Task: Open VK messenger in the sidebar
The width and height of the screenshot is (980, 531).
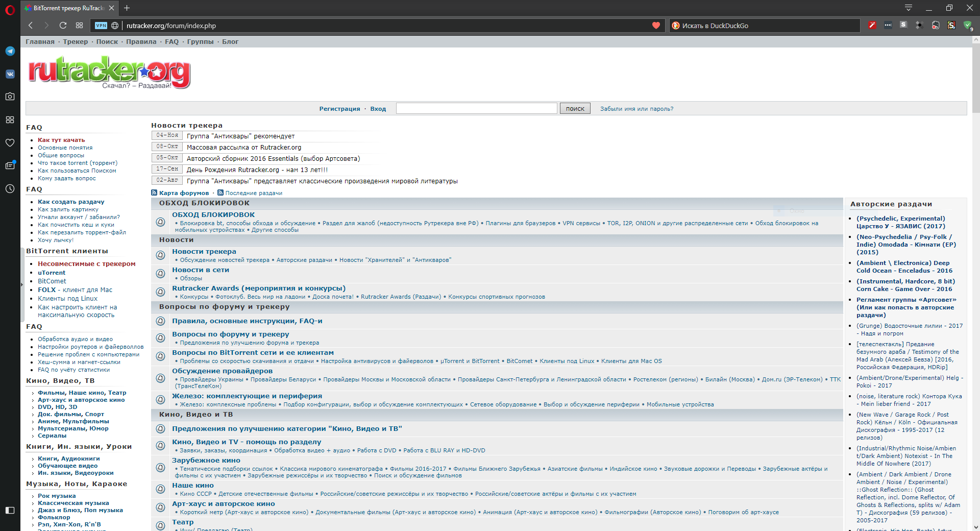Action: tap(10, 74)
